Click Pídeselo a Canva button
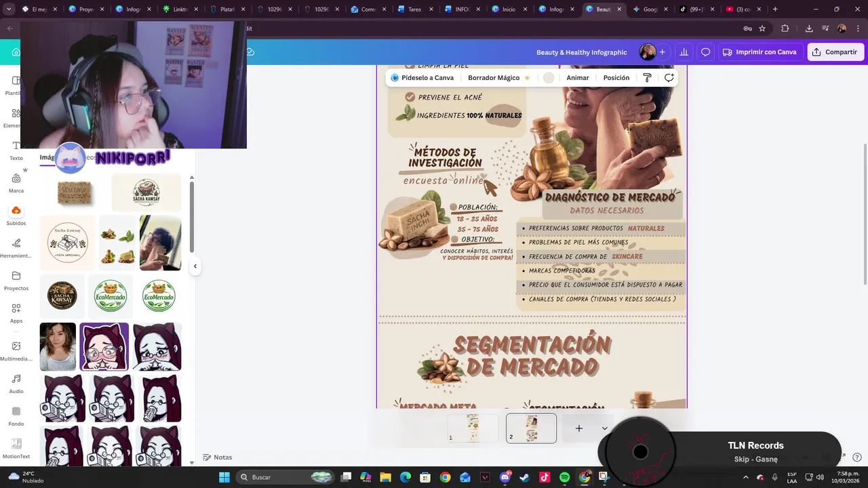Image resolution: width=868 pixels, height=488 pixels. pyautogui.click(x=422, y=78)
